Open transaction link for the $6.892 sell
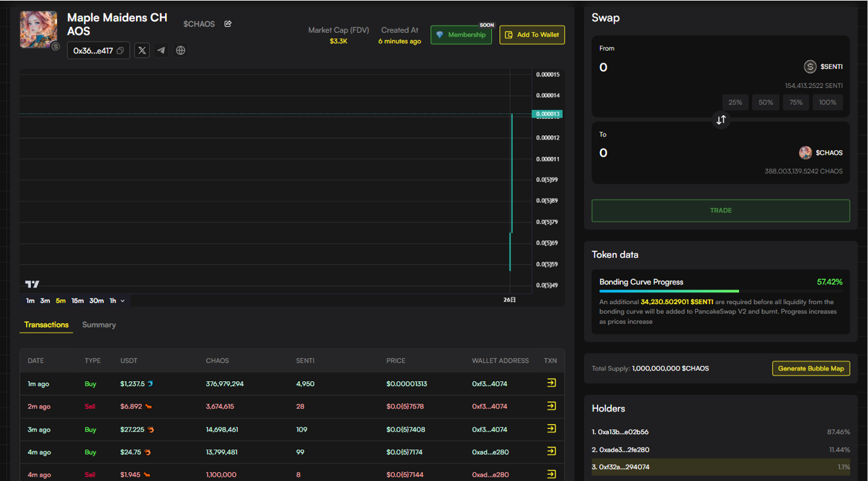This screenshot has width=868, height=481. (551, 406)
